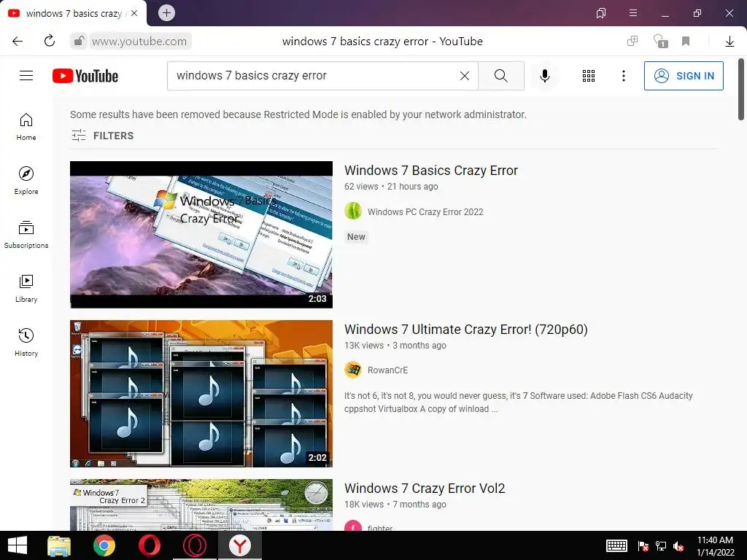Open a new tab with plus button
Screen dimensions: 747x560
(x=166, y=13)
